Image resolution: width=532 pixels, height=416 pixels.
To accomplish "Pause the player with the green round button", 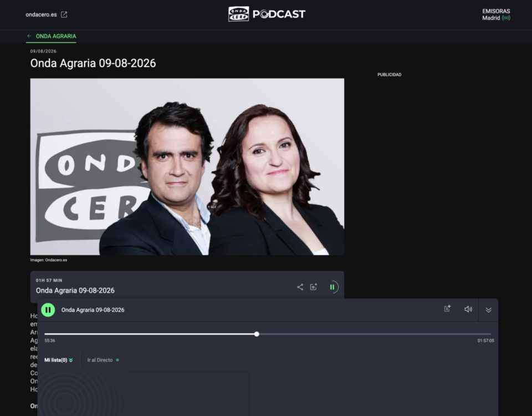I will [48, 310].
